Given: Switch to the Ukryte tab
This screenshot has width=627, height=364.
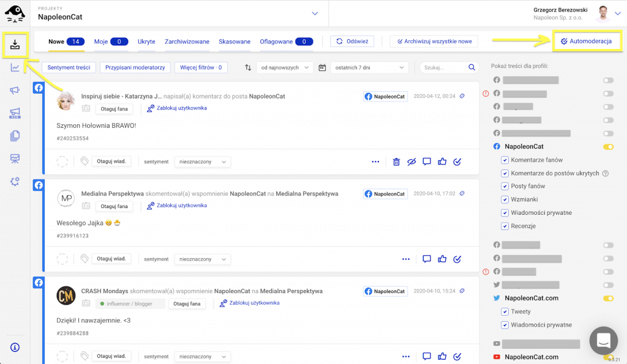Looking at the screenshot, I should click(146, 42).
